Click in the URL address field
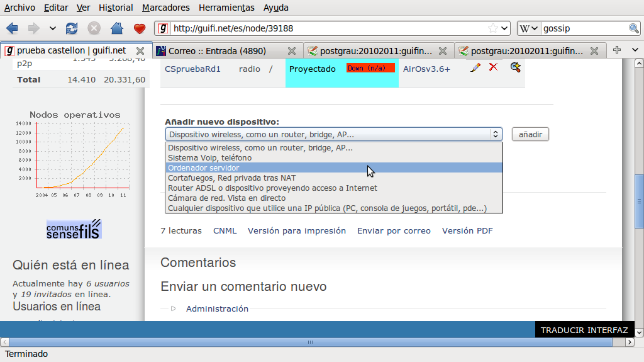The width and height of the screenshot is (644, 362). [x=327, y=28]
